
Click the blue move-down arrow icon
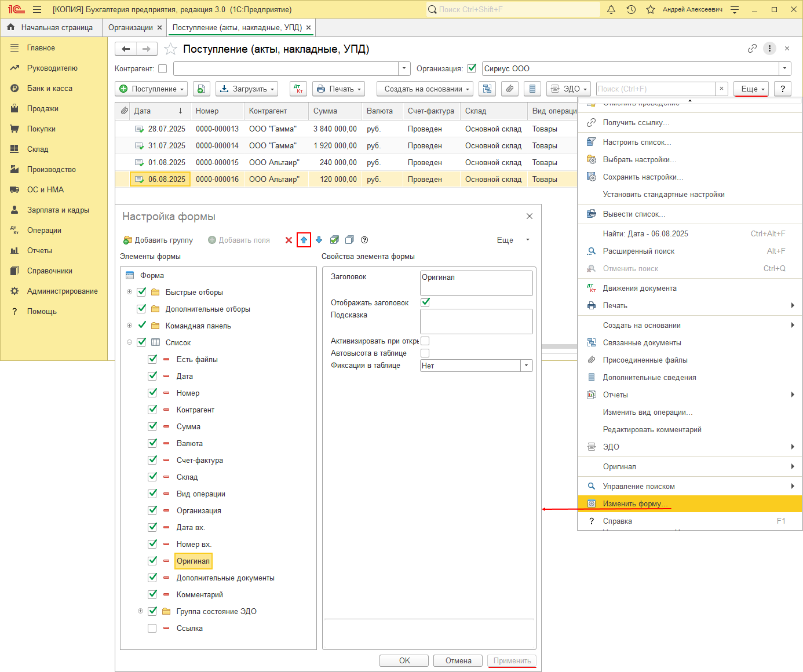pyautogui.click(x=319, y=240)
